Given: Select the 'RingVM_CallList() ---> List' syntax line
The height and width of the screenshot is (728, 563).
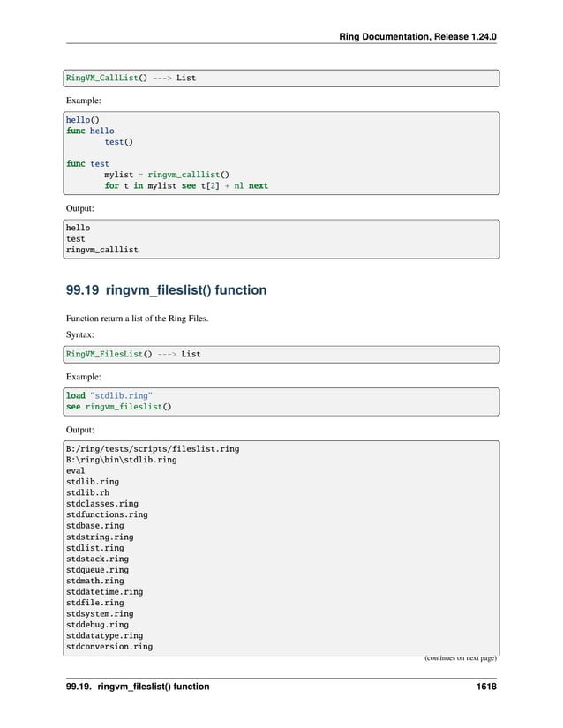Looking at the screenshot, I should 131,78.
